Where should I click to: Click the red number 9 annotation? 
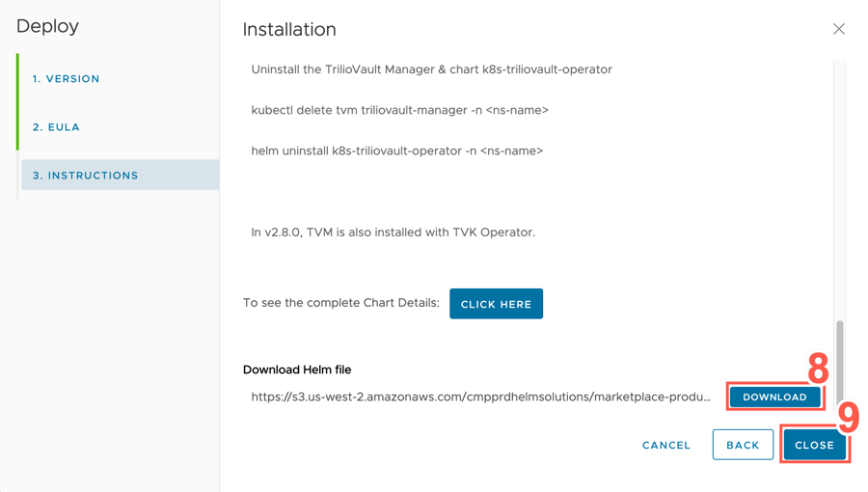pyautogui.click(x=848, y=418)
